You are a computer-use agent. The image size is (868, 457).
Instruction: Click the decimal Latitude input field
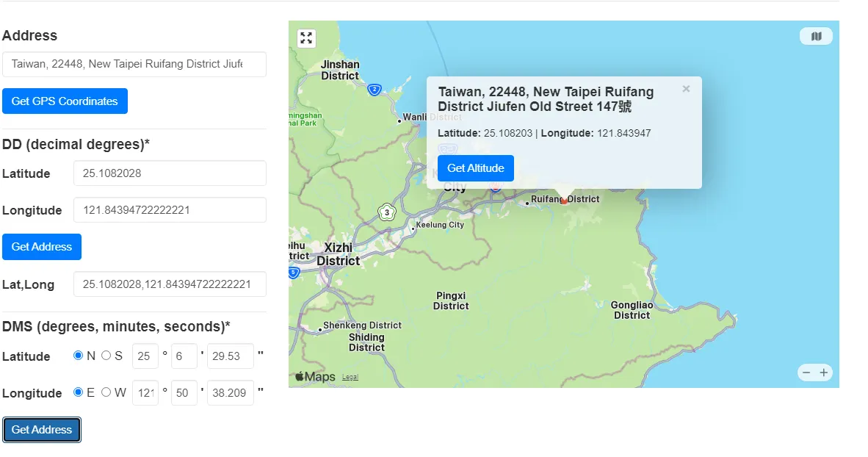click(x=169, y=173)
